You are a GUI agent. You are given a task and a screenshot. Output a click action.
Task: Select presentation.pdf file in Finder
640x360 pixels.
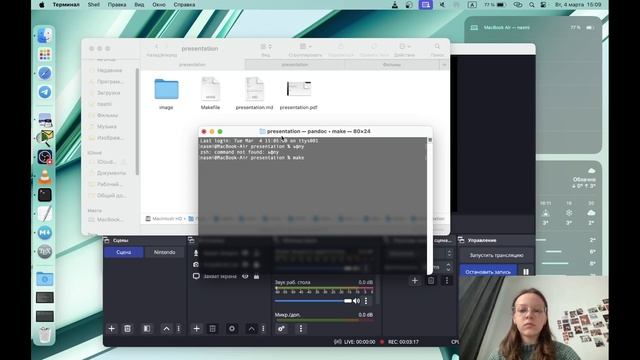[x=299, y=89]
